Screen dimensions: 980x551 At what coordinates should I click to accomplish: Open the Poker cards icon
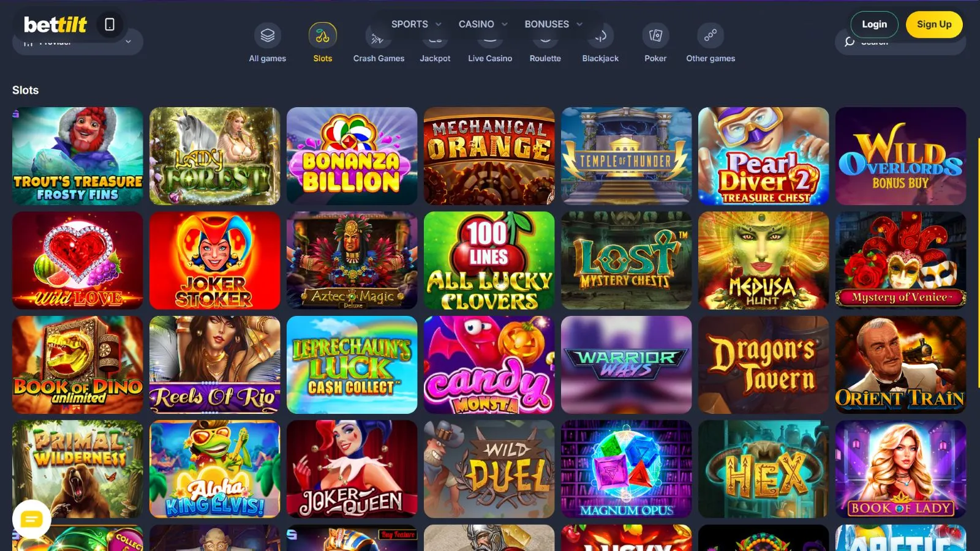(x=655, y=36)
